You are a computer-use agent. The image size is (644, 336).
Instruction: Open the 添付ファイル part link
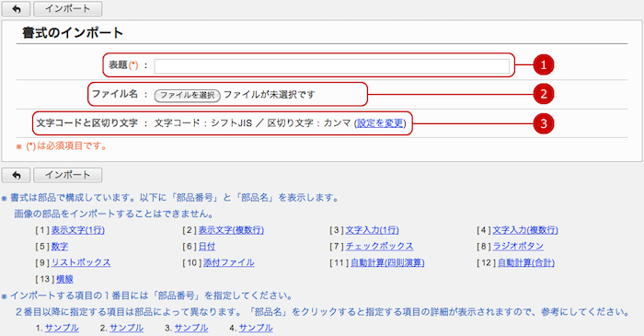229,262
